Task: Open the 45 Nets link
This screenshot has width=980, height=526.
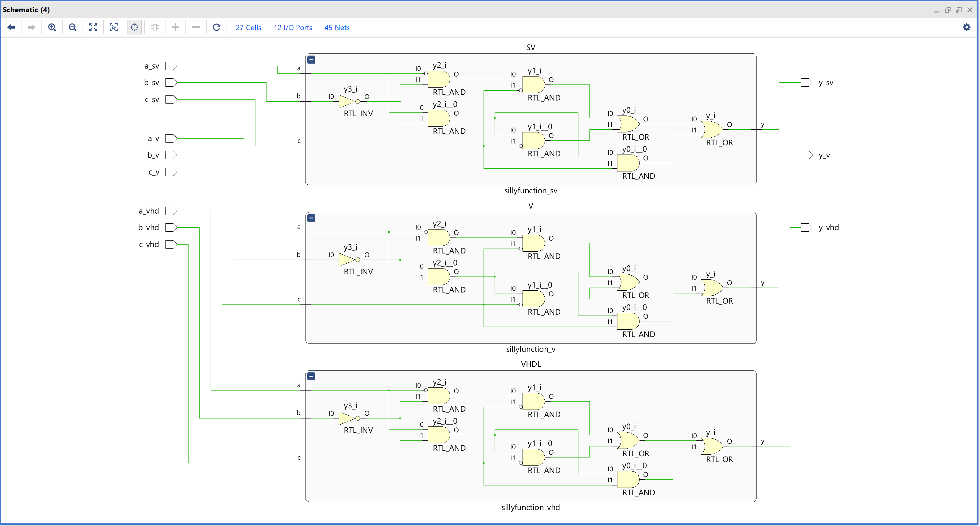Action: [x=337, y=27]
